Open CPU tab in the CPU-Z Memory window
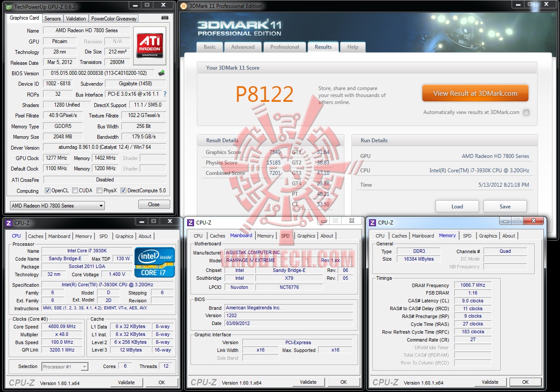The width and height of the screenshot is (560, 392). pos(380,236)
